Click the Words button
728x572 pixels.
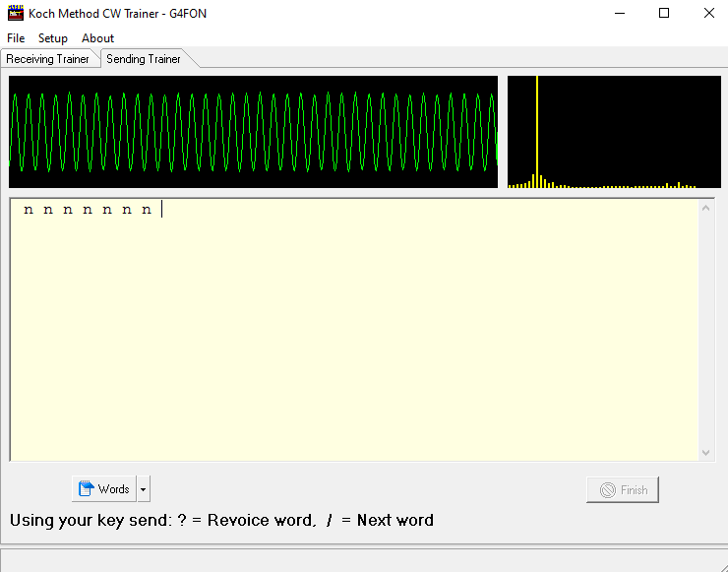point(104,489)
